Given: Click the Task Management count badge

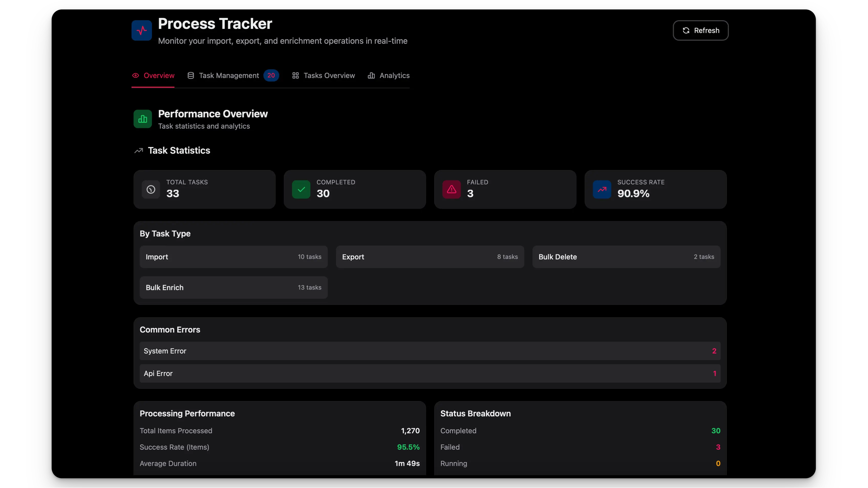Looking at the screenshot, I should pyautogui.click(x=271, y=75).
